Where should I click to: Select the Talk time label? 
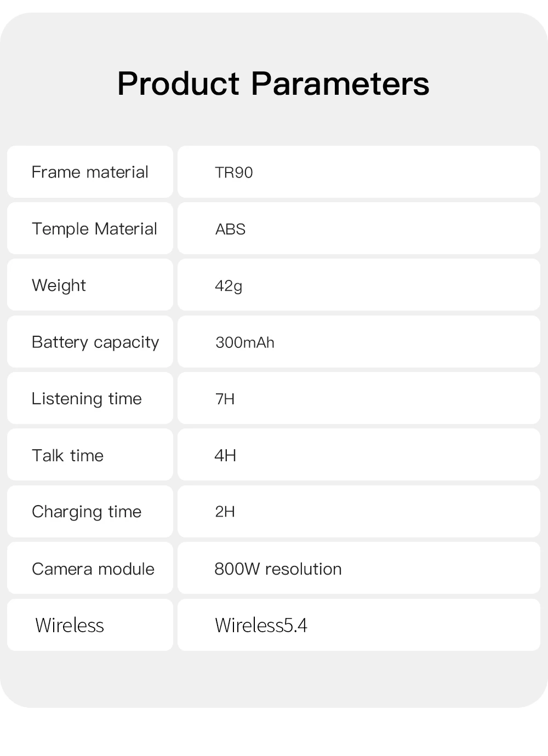[67, 455]
